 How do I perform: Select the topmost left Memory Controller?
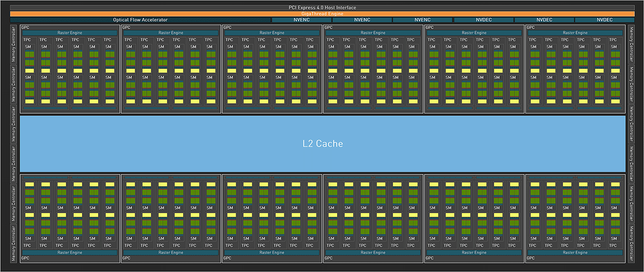point(14,44)
